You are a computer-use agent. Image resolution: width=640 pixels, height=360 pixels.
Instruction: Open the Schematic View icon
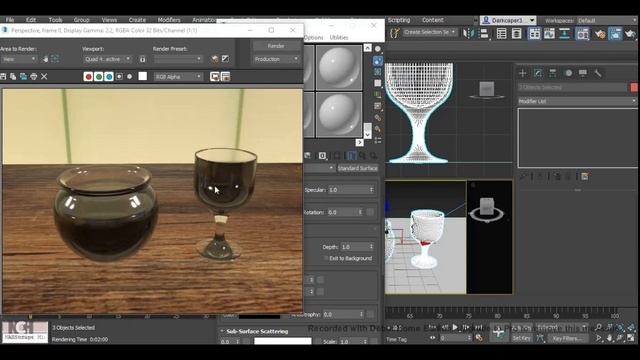click(564, 33)
